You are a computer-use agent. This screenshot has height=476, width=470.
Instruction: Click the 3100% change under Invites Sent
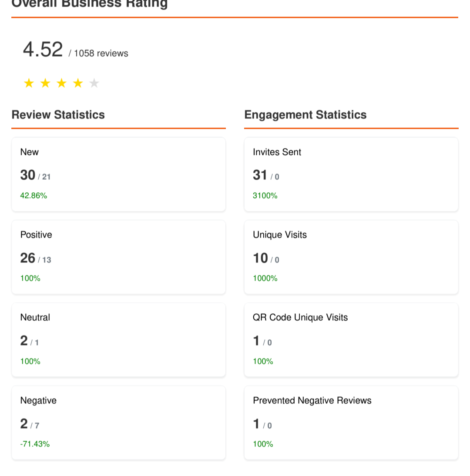pos(265,196)
